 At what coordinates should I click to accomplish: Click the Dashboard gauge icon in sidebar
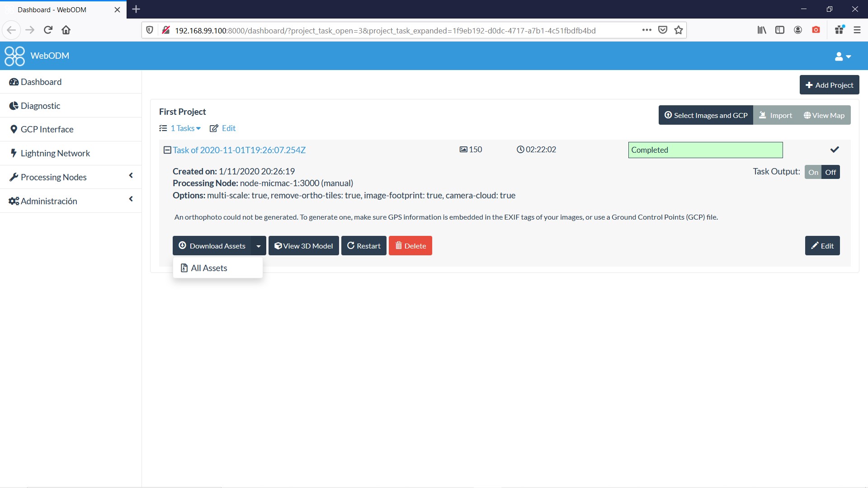click(14, 82)
